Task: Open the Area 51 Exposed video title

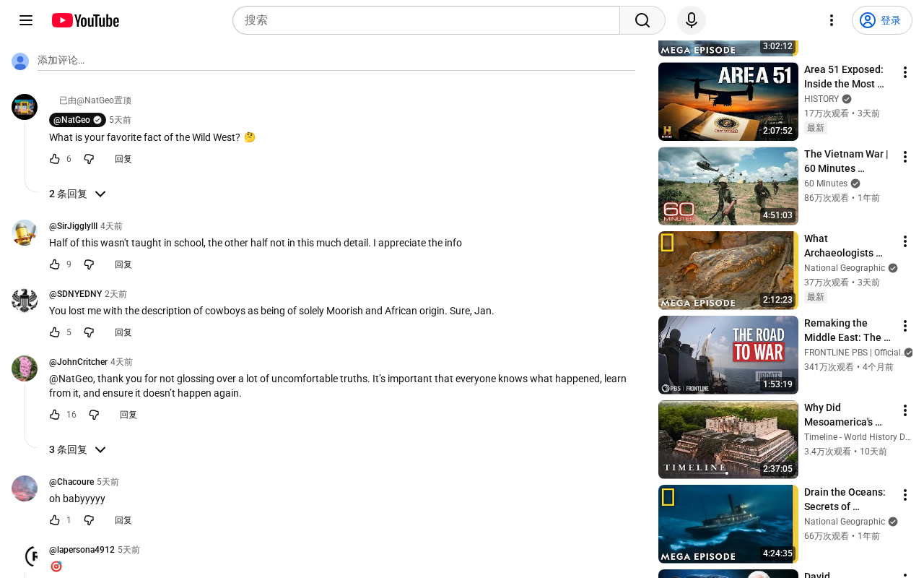Action: [844, 77]
